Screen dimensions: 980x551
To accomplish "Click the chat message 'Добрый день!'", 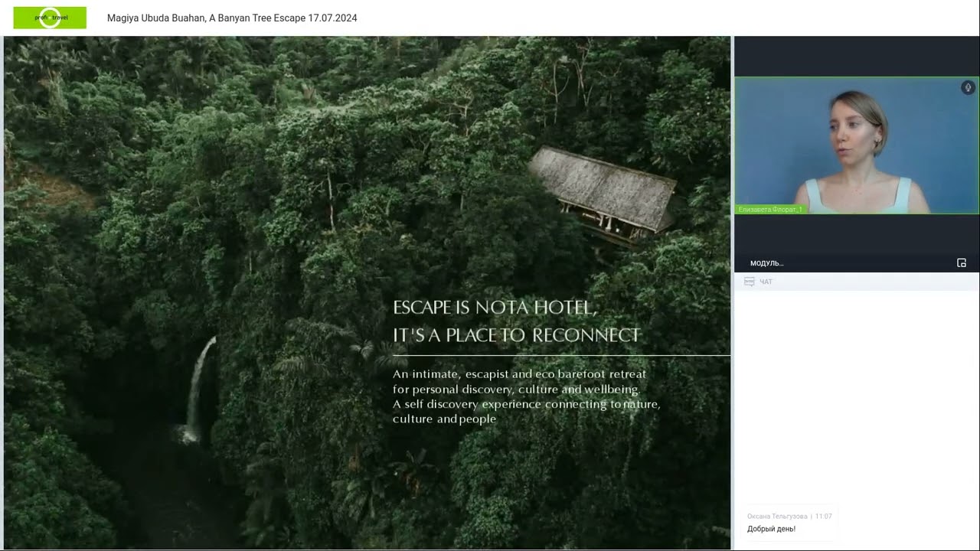I will coord(771,529).
